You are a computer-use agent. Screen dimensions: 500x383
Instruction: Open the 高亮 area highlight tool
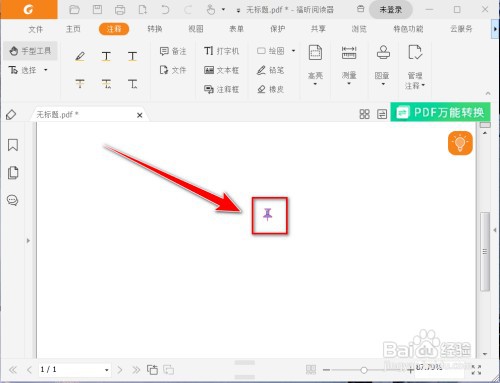pyautogui.click(x=315, y=65)
